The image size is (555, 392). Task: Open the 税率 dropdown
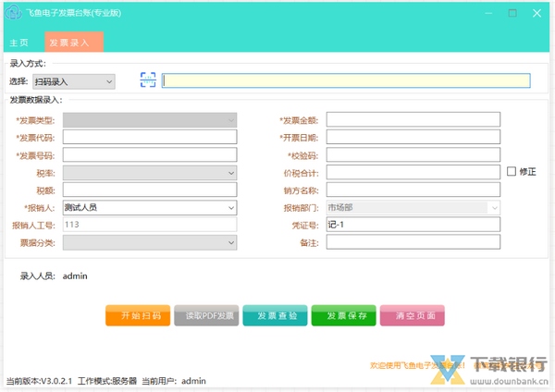tap(150, 173)
